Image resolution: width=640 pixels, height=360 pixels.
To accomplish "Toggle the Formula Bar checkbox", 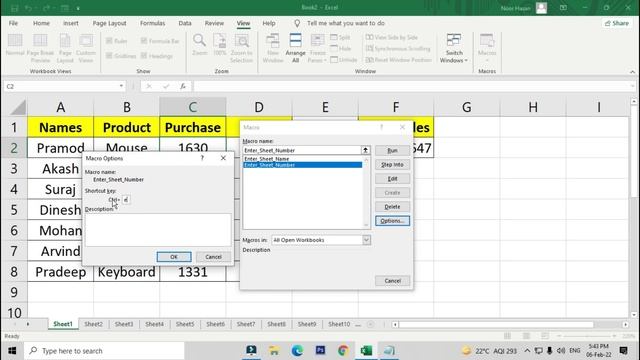I will [x=144, y=41].
